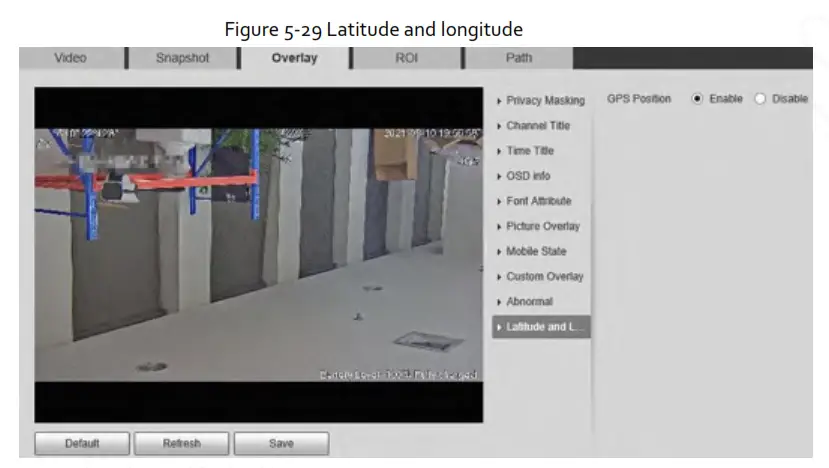The width and height of the screenshot is (829, 468).
Task: Click arrow beside OSD Info
Action: [x=499, y=176]
